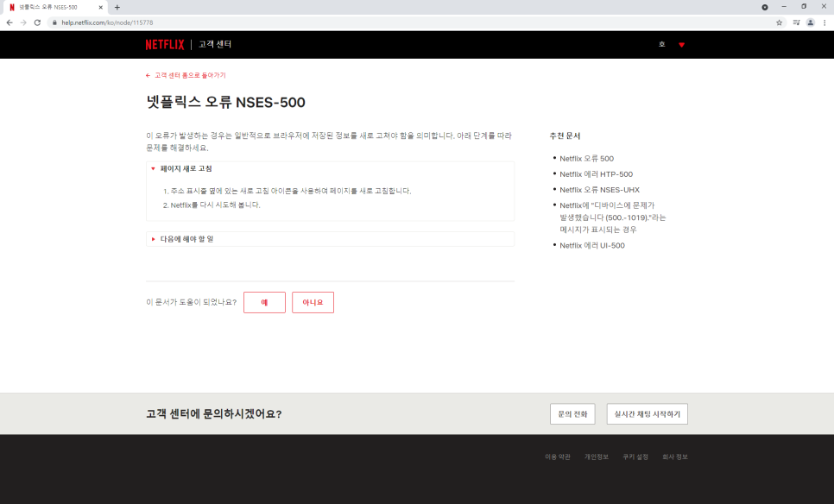Click step text 'Netflix를 다시 시도해 봅니다.'
Screen dimensions: 834x504
point(216,205)
